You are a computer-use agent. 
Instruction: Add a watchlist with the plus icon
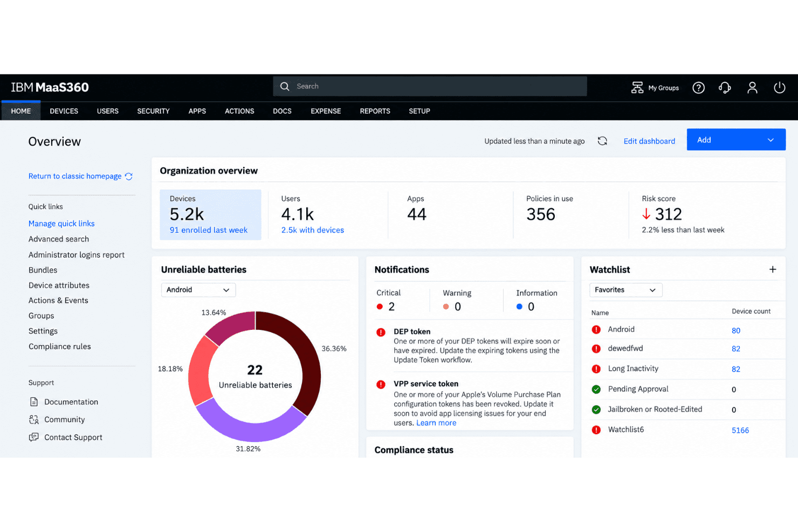[773, 269]
